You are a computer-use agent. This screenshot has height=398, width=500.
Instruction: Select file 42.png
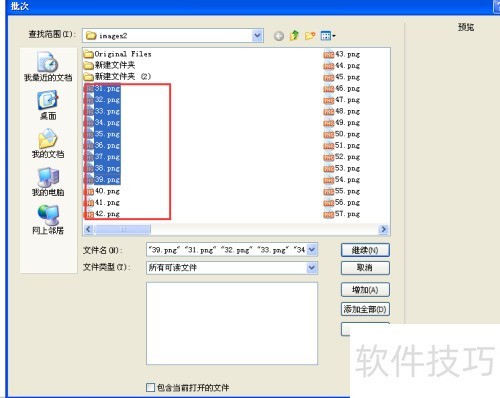coord(103,214)
